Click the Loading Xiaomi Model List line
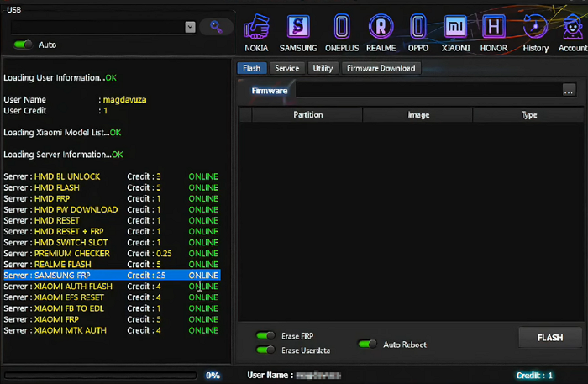Viewport: 588px width, 384px height. [x=62, y=133]
